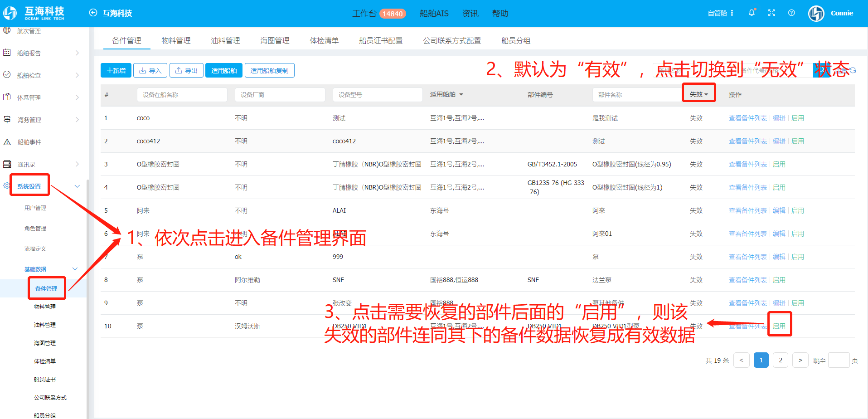Expand the 体系管理 sidebar chevron
868x419 pixels.
pyautogui.click(x=77, y=97)
